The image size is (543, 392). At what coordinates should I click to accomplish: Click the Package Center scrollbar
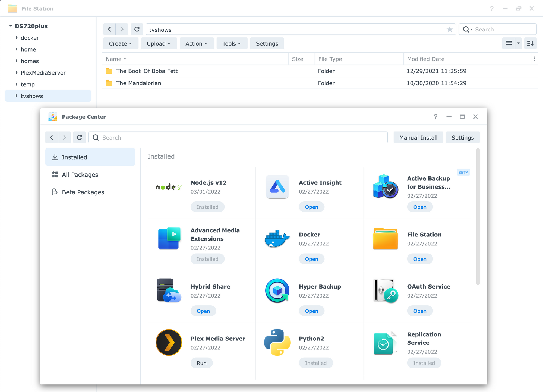[x=478, y=217]
